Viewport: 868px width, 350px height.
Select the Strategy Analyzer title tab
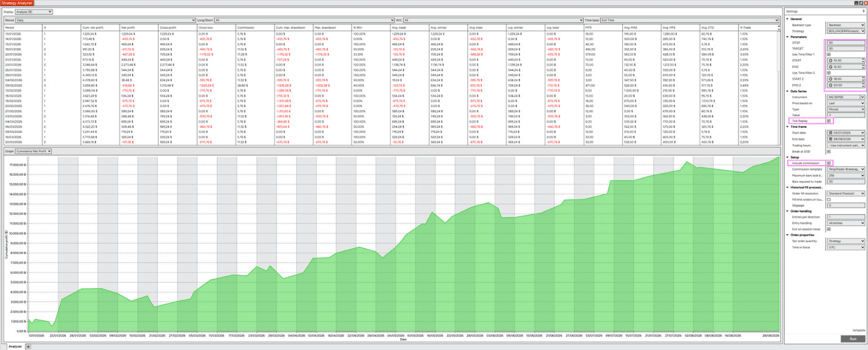(18, 3)
